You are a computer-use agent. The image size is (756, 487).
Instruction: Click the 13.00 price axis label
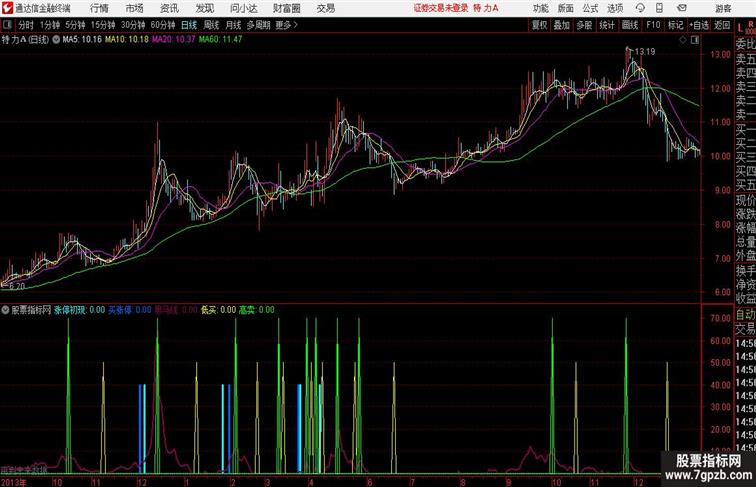coord(720,54)
